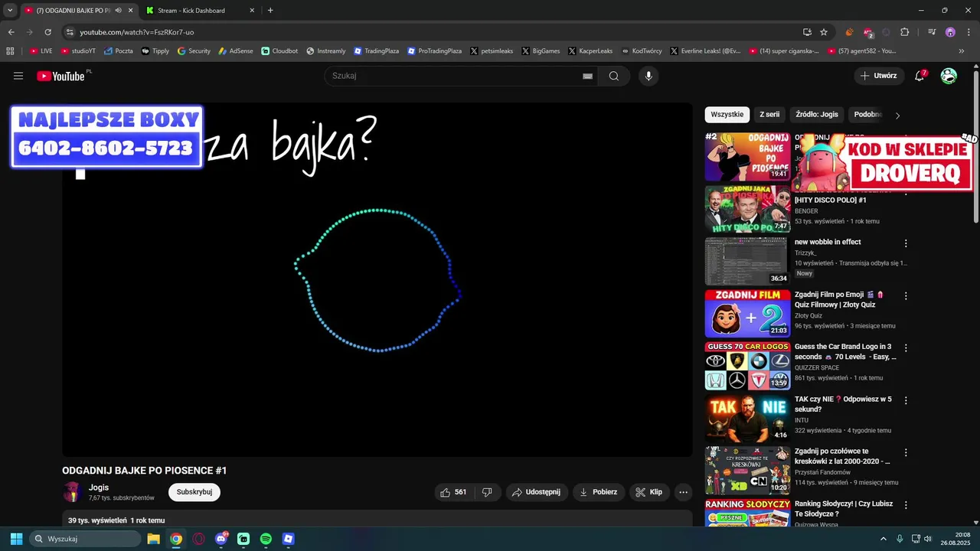
Task: Open Chrome apps grid in bookmarks bar
Action: pos(10,51)
